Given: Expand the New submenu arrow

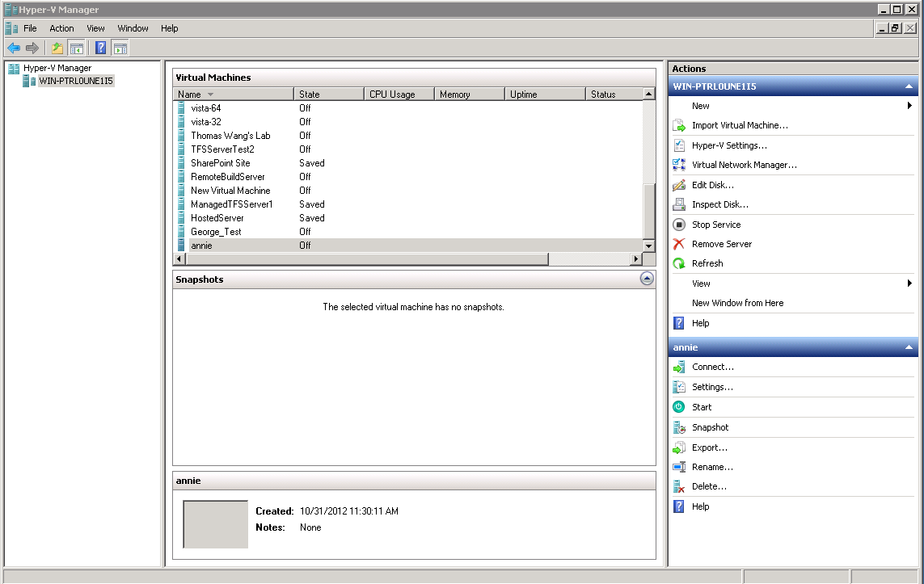Looking at the screenshot, I should tap(909, 106).
